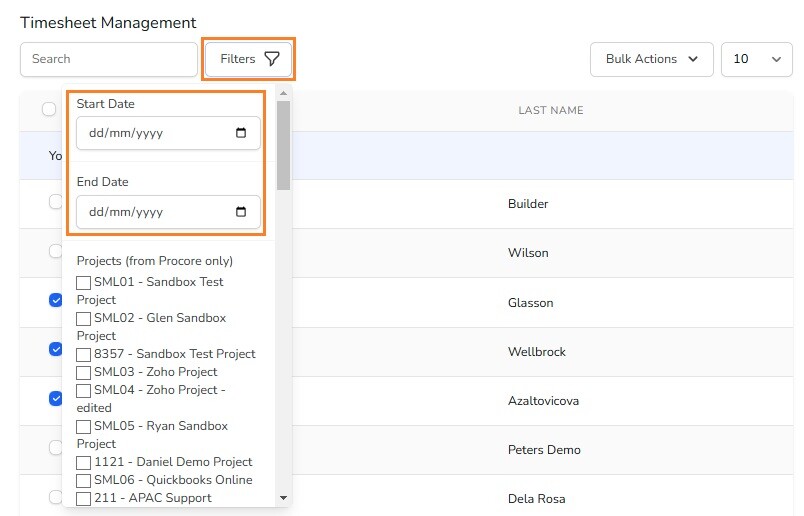Select the Glasson last name cell
Viewport: 804px width, 516px height.
tap(530, 303)
